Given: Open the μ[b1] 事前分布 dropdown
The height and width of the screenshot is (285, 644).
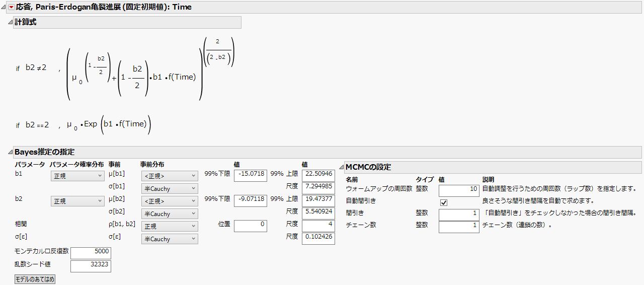Looking at the screenshot, I should tap(169, 176).
